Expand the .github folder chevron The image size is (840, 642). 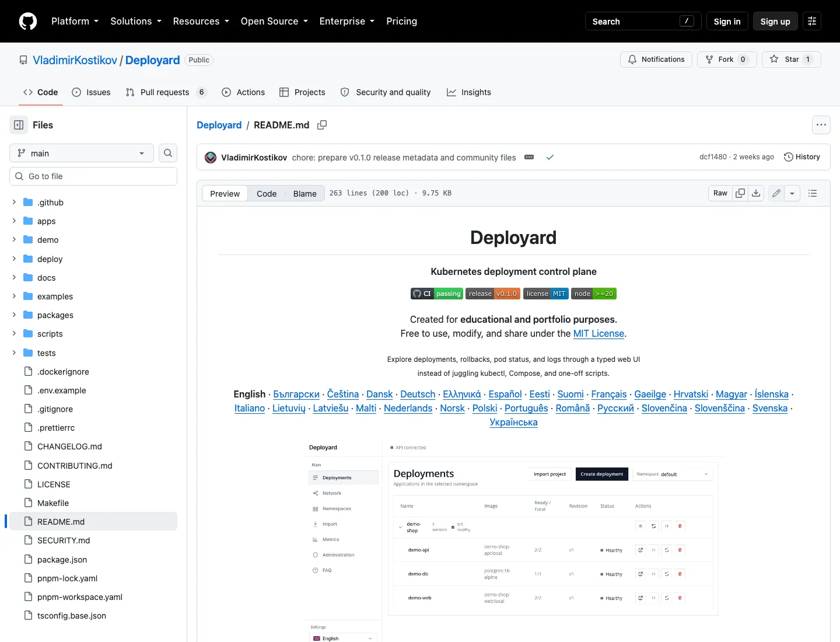[14, 202]
